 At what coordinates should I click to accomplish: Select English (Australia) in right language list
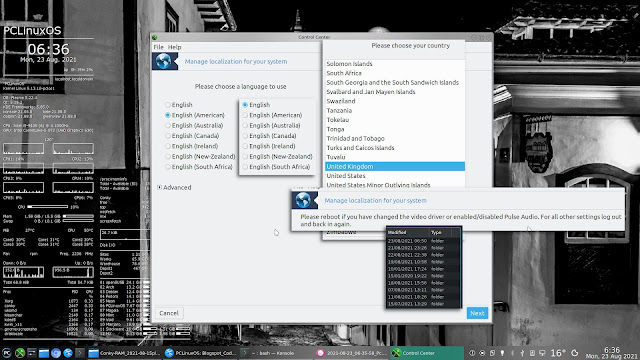pyautogui.click(x=245, y=126)
